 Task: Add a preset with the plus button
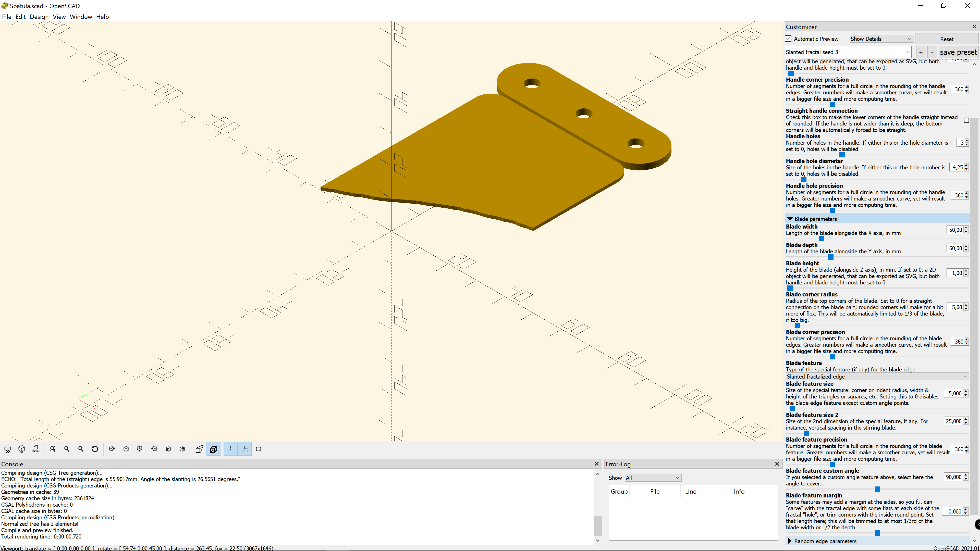pyautogui.click(x=921, y=52)
